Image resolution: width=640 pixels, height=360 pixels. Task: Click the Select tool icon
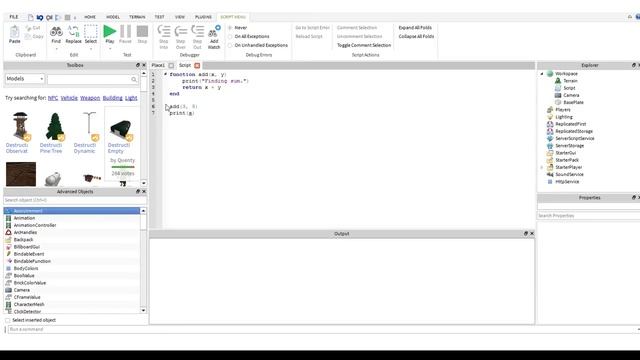pos(91,31)
